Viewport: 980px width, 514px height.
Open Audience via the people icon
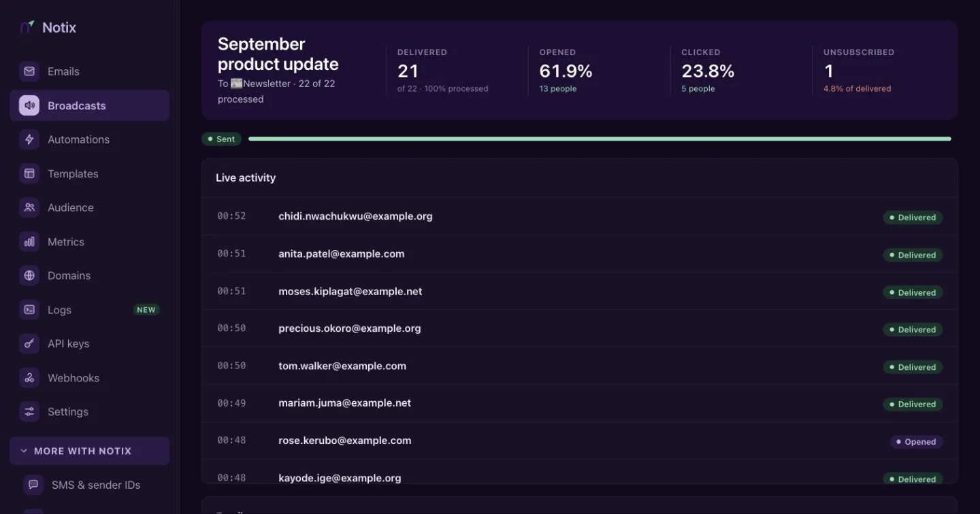point(29,207)
